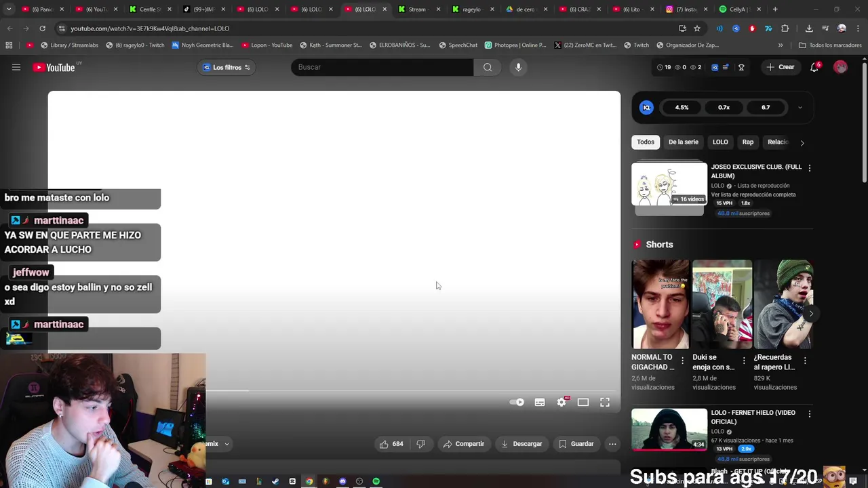Open options for Duki se enoja short
This screenshot has width=868, height=488.
click(744, 361)
